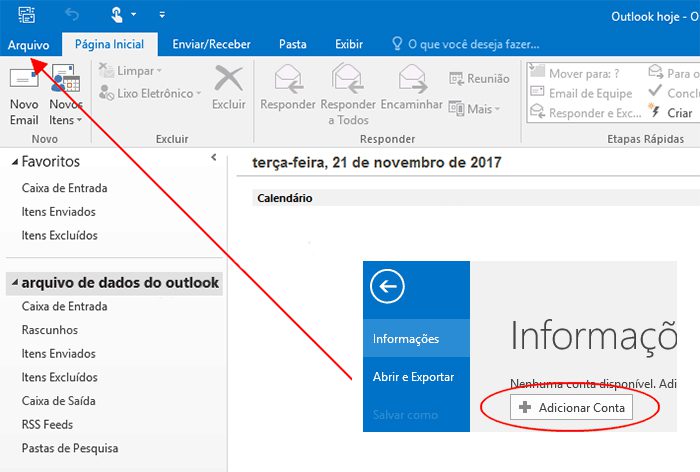Click the 'Para o...' quick step
The image size is (700, 472).
pos(674,73)
